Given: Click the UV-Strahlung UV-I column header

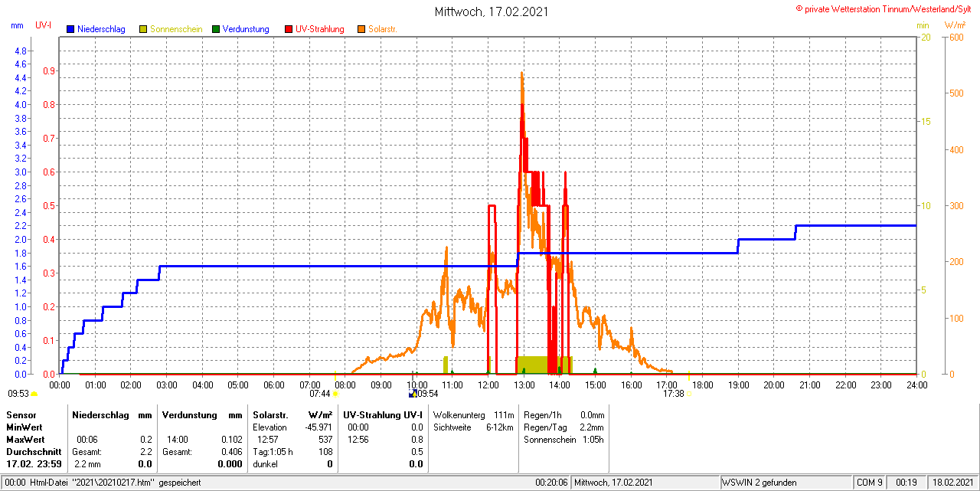Looking at the screenshot, I should click(383, 414).
